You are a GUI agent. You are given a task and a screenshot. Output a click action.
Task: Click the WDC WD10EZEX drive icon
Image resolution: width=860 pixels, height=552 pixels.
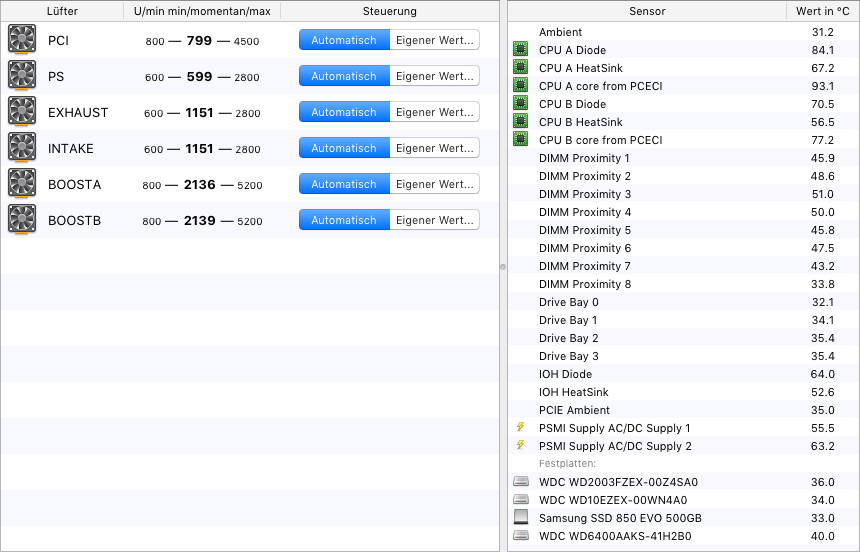coord(521,500)
